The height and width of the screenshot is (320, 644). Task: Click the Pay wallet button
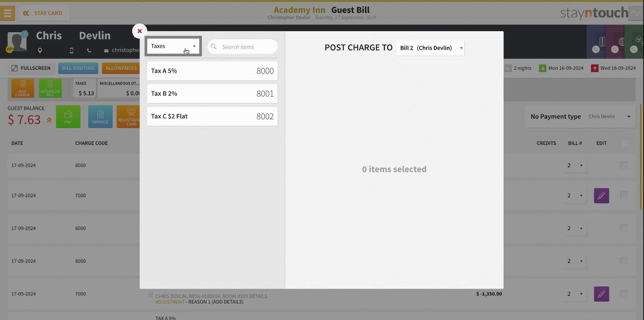[68, 117]
